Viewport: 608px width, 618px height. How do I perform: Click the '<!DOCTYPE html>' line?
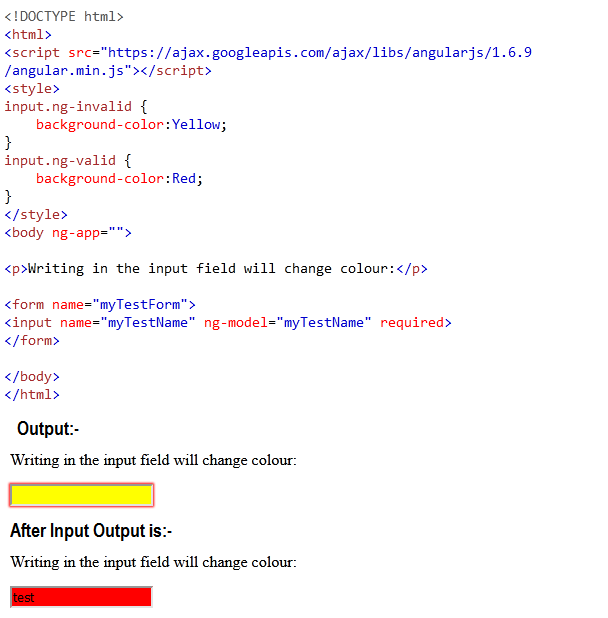64,17
